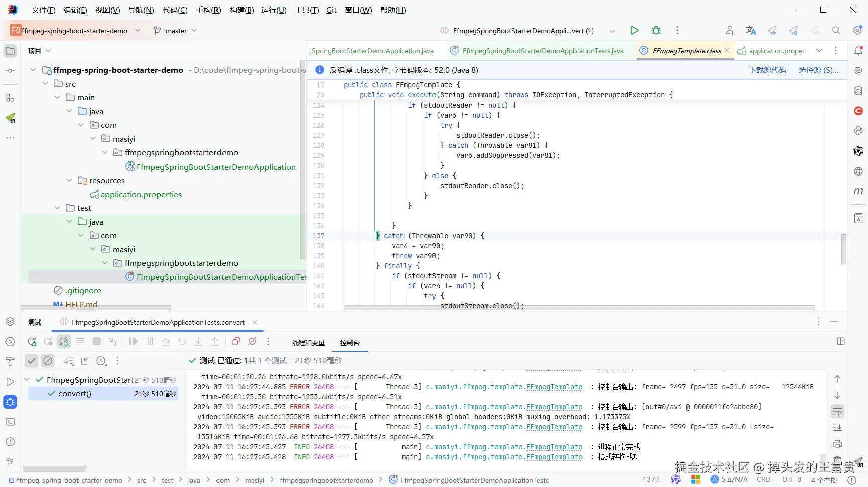Start debugging with the green bug icon

click(x=656, y=31)
